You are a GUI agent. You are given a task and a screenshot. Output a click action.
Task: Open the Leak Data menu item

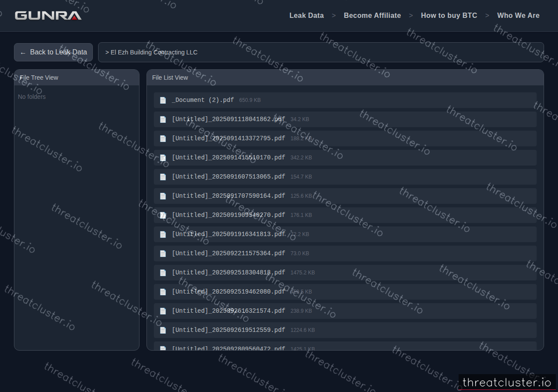coord(306,15)
